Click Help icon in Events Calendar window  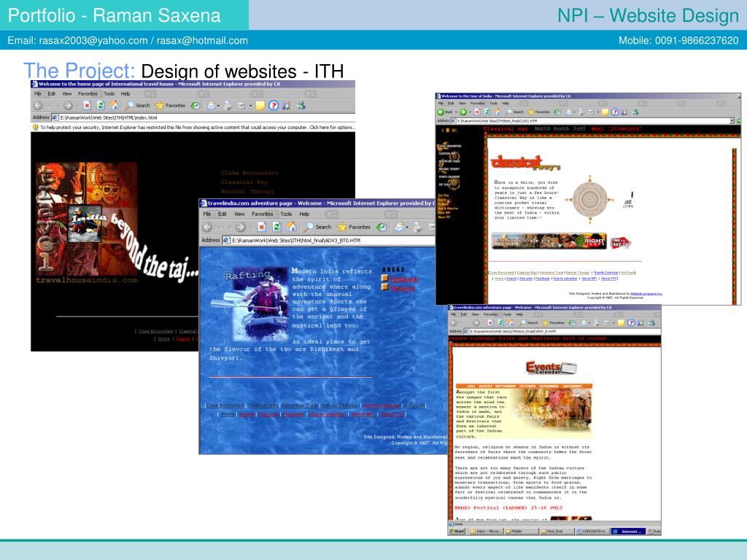pos(631,323)
